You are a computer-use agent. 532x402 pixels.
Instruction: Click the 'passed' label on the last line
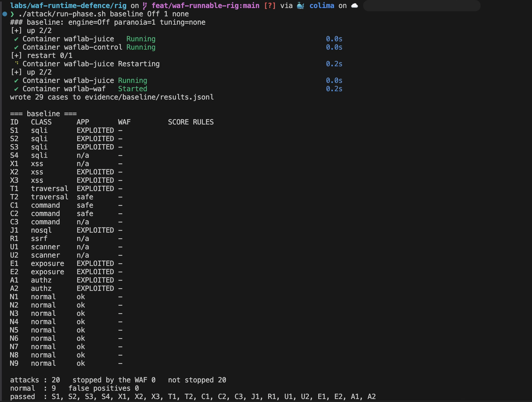pyautogui.click(x=23, y=397)
